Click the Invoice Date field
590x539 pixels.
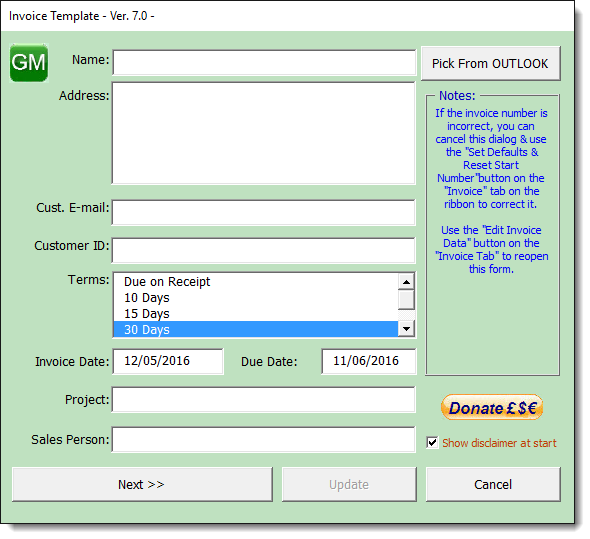(x=168, y=361)
